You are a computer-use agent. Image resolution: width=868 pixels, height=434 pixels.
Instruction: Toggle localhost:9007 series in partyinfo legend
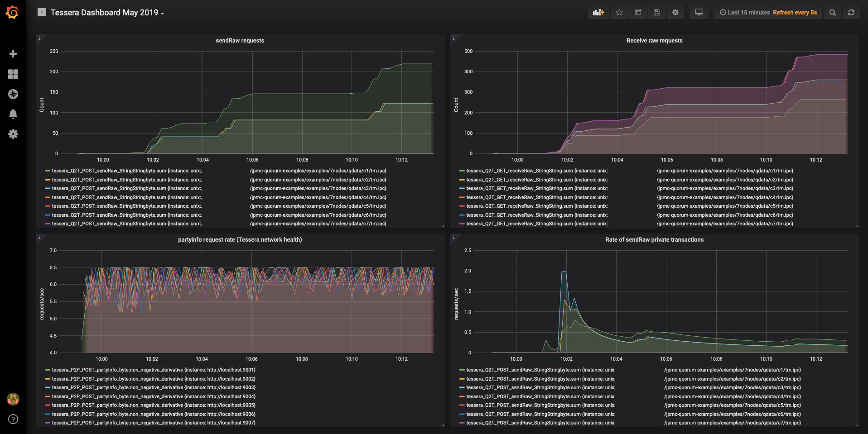[x=154, y=423]
